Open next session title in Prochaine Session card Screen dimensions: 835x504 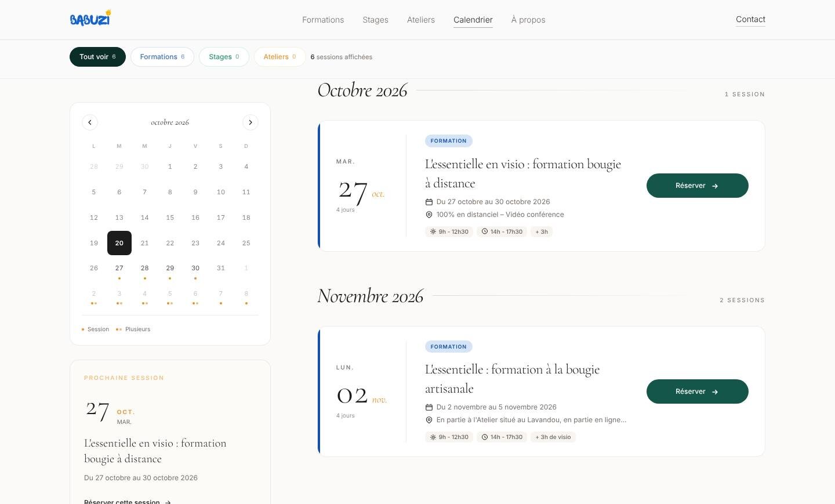click(155, 451)
